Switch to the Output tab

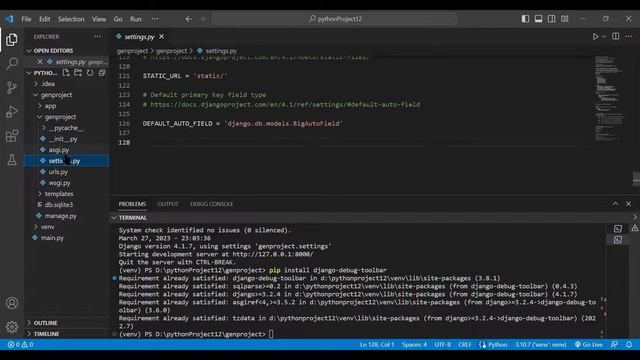(x=168, y=204)
